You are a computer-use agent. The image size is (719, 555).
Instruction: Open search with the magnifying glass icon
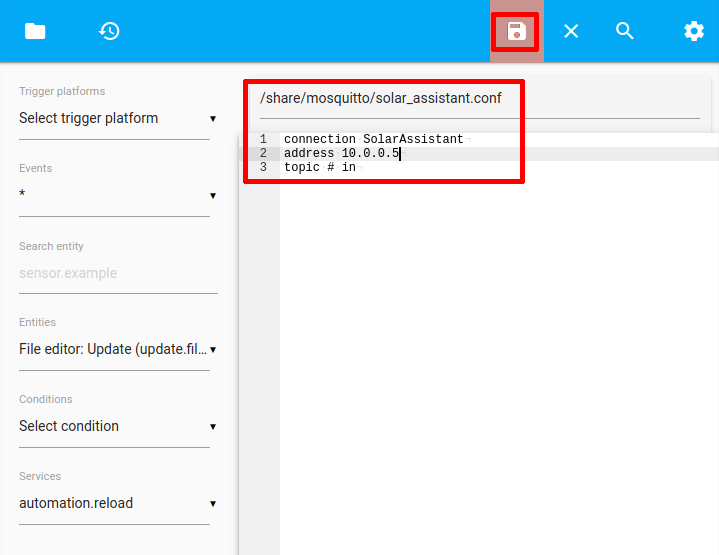pos(625,31)
